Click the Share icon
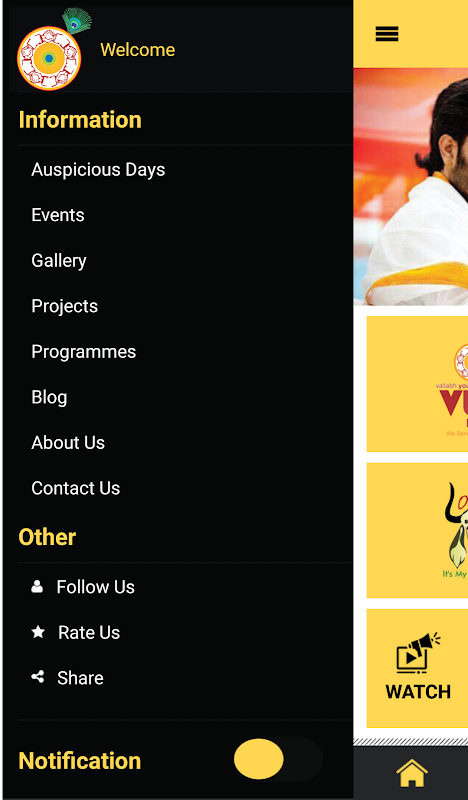Viewport: 468px width, 800px height. [x=37, y=677]
